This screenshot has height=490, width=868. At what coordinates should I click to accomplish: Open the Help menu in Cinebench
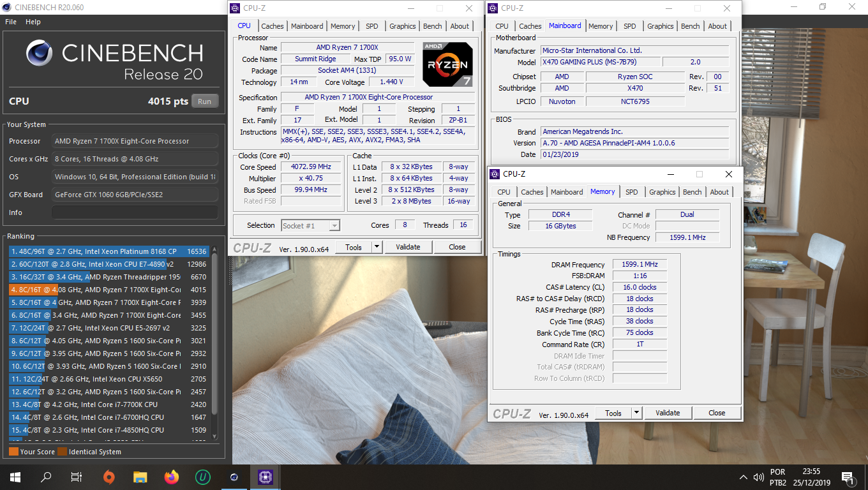33,22
